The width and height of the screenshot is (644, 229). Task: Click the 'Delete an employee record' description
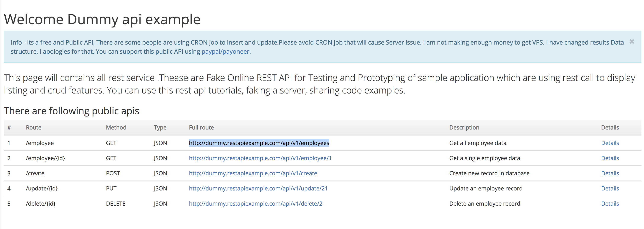pyautogui.click(x=484, y=203)
